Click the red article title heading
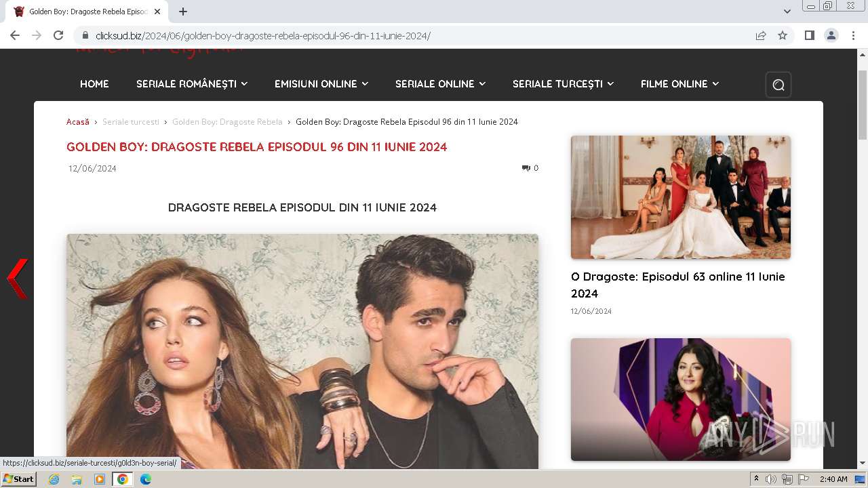 tap(257, 147)
